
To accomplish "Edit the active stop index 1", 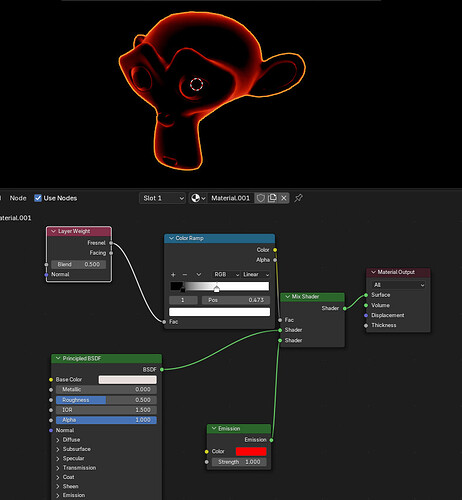I will click(x=183, y=300).
